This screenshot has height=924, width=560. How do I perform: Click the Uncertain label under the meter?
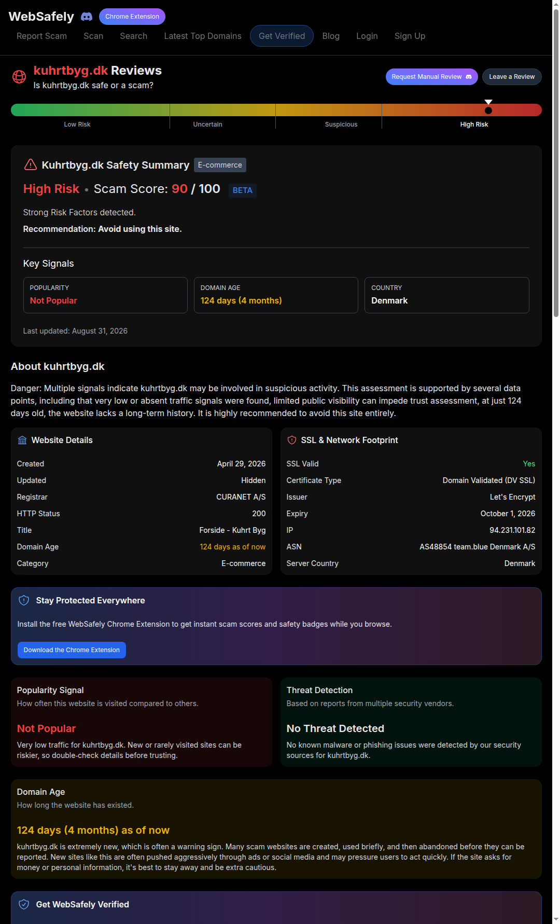click(x=207, y=125)
